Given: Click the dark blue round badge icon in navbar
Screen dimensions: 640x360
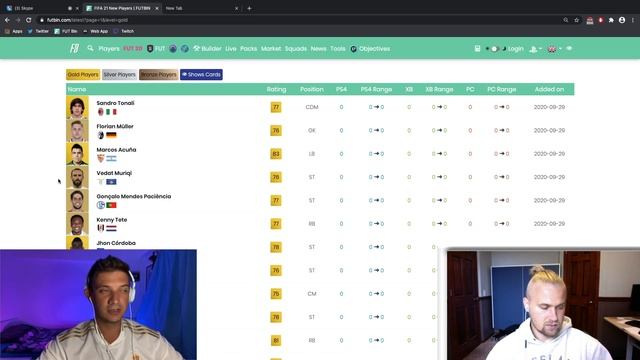Looking at the screenshot, I should point(173,49).
